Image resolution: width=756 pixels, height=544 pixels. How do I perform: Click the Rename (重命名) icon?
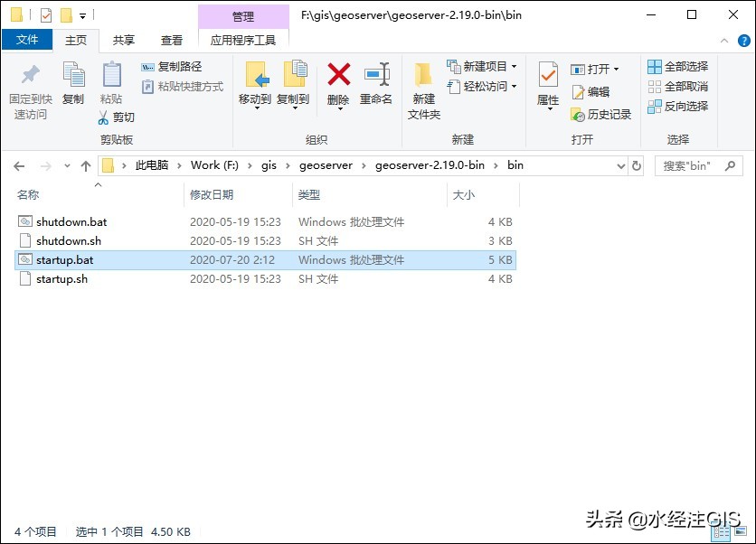tap(377, 74)
